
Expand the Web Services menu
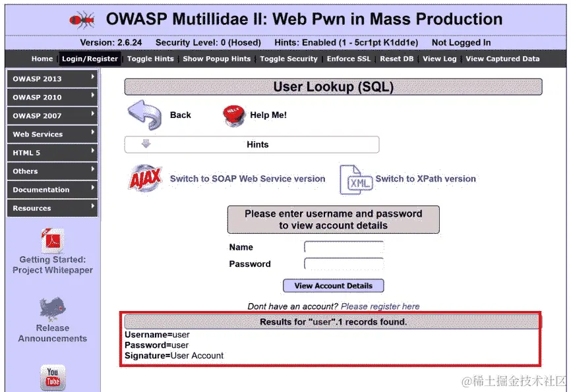coord(53,134)
